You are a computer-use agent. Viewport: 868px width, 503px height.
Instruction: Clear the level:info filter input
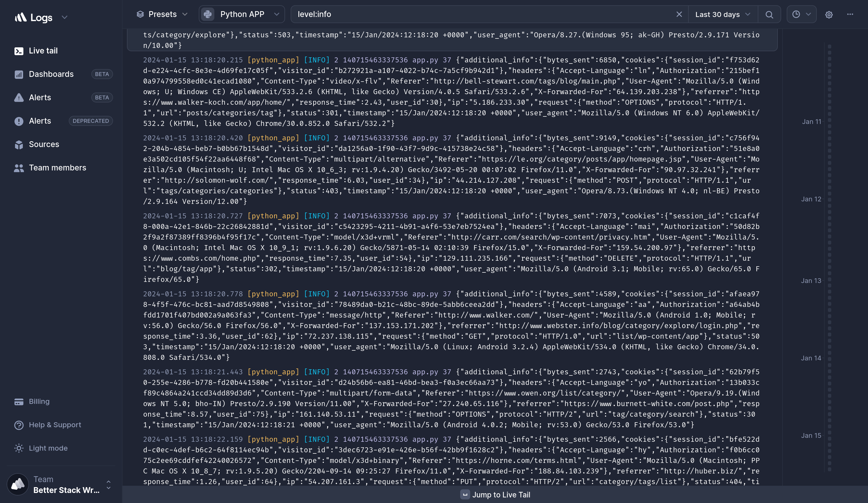tap(679, 14)
